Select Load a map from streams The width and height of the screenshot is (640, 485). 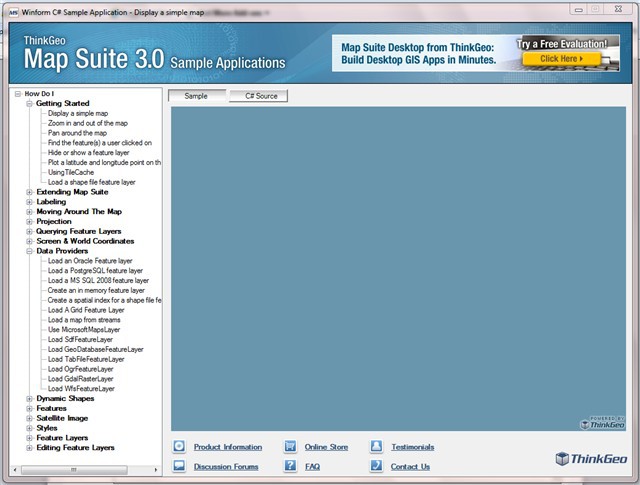pos(84,320)
